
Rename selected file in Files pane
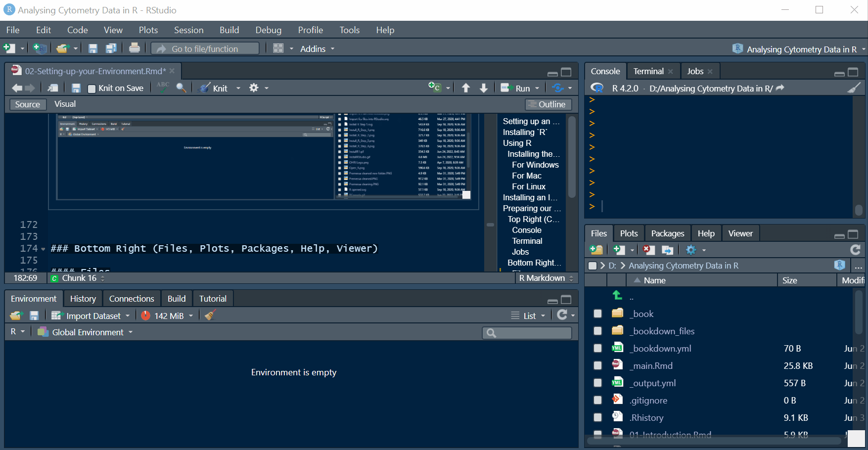click(x=667, y=250)
